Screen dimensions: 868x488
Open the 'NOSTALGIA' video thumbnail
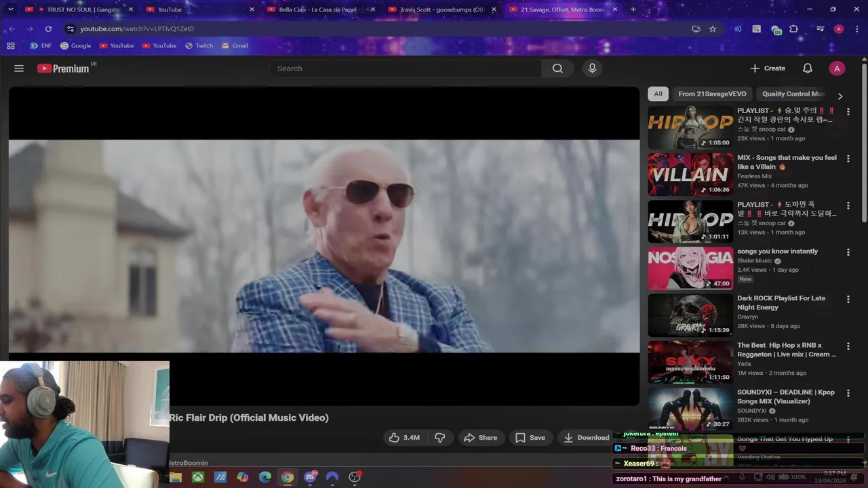pyautogui.click(x=690, y=268)
